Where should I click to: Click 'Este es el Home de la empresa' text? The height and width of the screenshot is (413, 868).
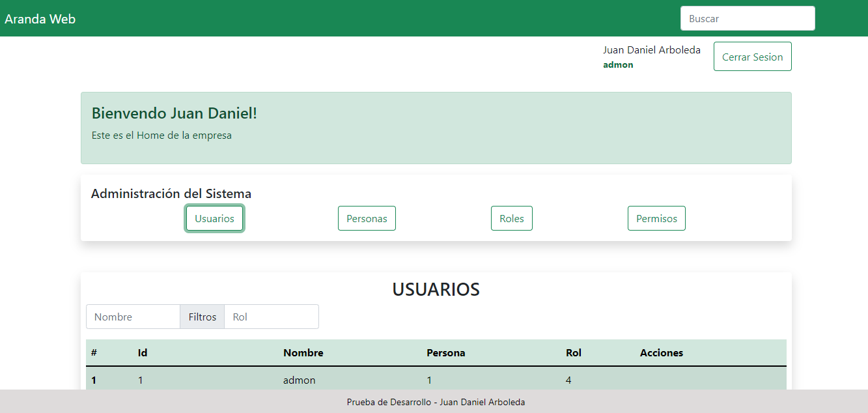(161, 135)
